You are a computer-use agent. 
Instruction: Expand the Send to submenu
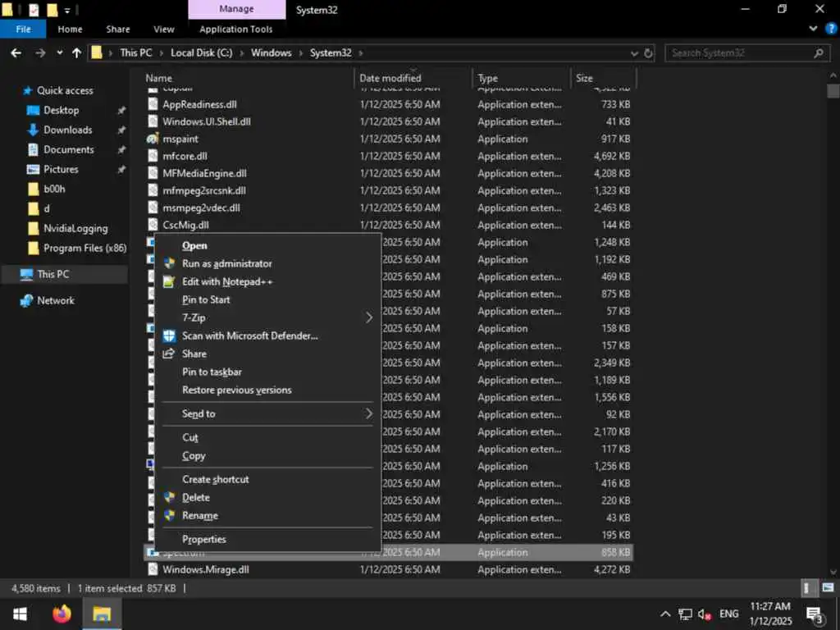(268, 414)
